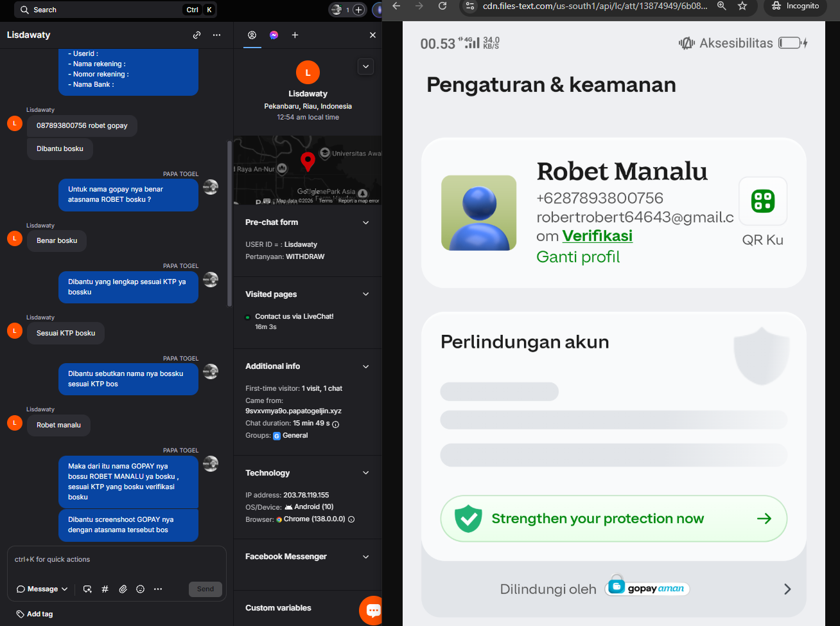
Task: Reload the browser page
Action: pos(442,6)
